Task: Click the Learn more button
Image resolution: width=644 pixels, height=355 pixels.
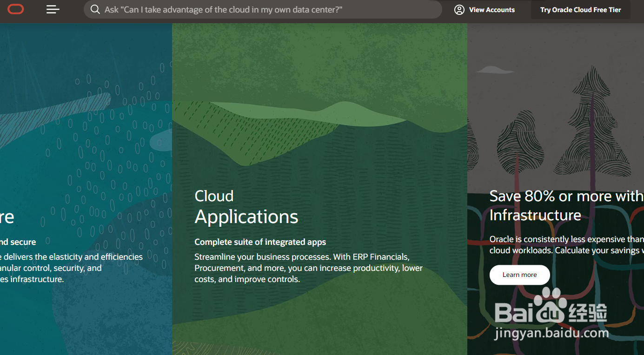Action: [520, 275]
